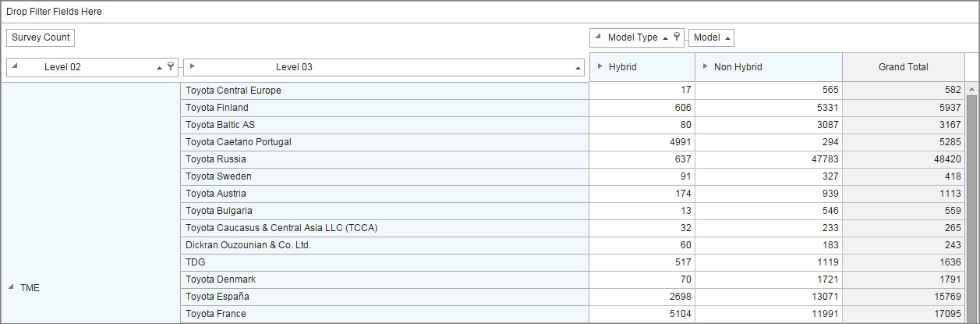Select the Toyota Russia row header
Image resolution: width=980 pixels, height=324 pixels.
(x=385, y=159)
